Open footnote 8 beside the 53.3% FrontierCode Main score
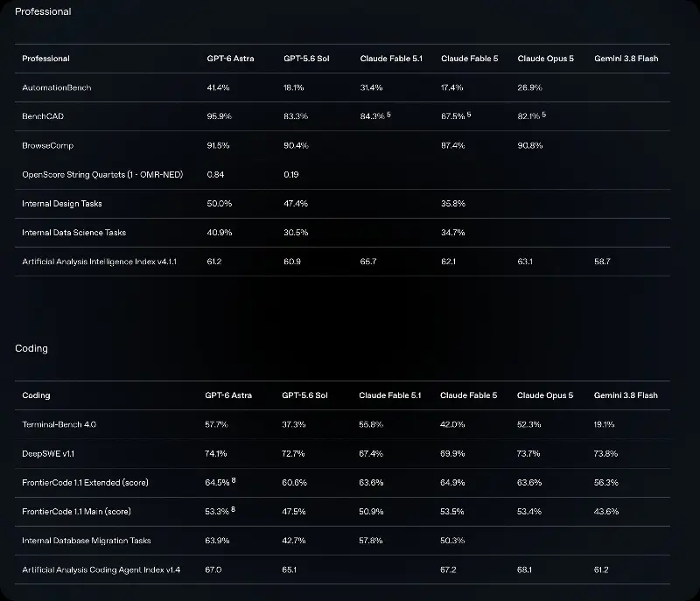Screen dimensions: 700x601 tap(233, 509)
